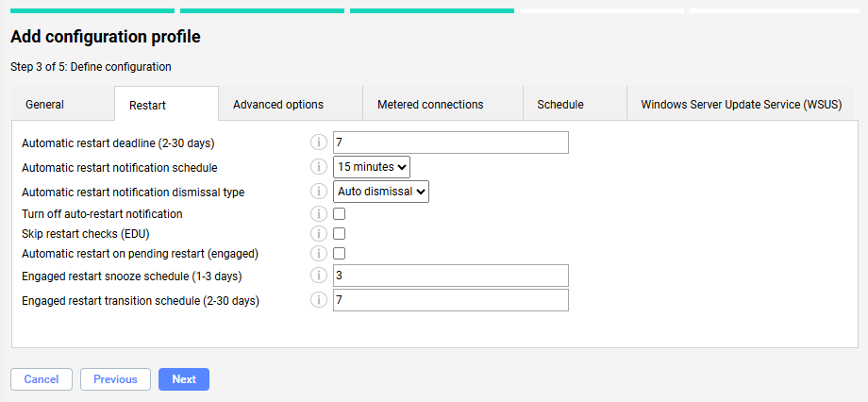Check Automatic restart on pending restart (engaged)
This screenshot has height=402, width=868.
click(340, 254)
